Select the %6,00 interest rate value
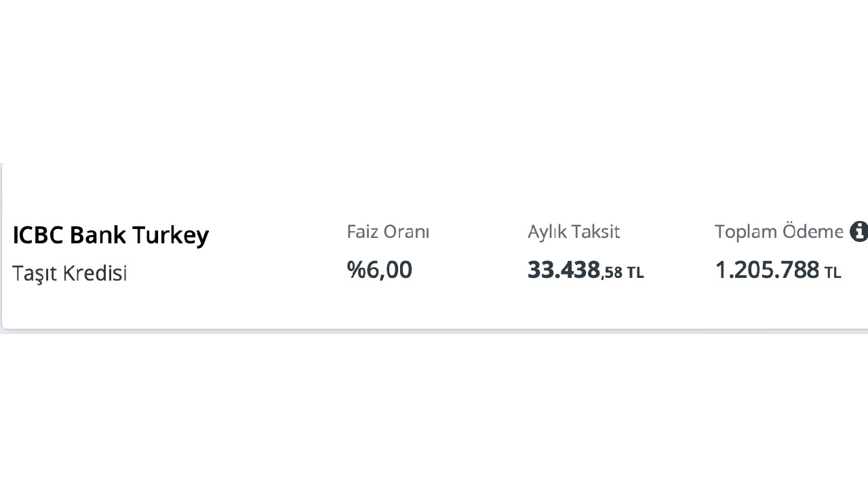This screenshot has width=868, height=488. 379,270
